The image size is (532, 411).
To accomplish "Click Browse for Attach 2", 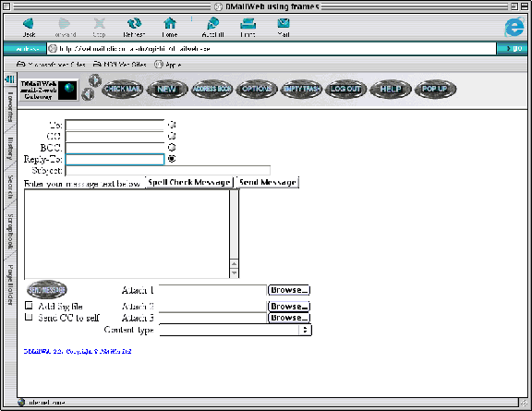I will click(289, 307).
